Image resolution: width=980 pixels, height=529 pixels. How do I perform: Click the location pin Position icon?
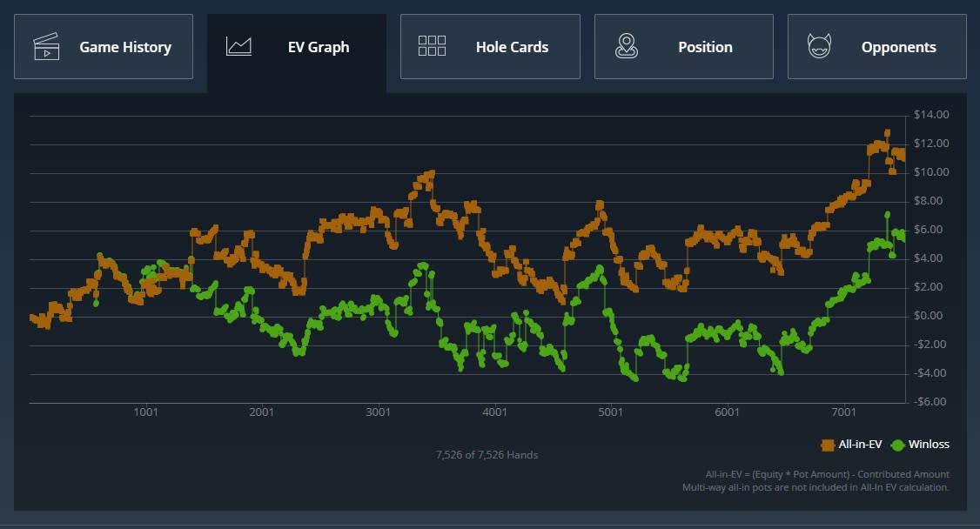(627, 46)
